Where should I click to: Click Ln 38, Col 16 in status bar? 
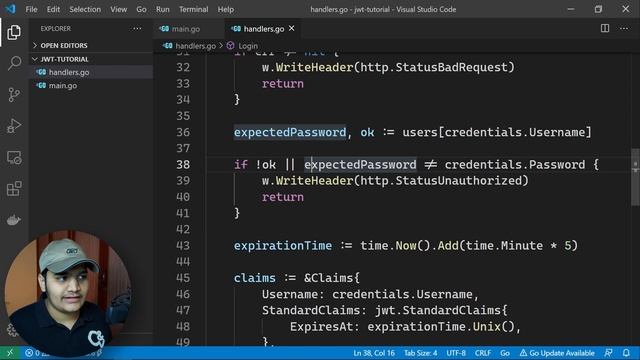pos(373,353)
